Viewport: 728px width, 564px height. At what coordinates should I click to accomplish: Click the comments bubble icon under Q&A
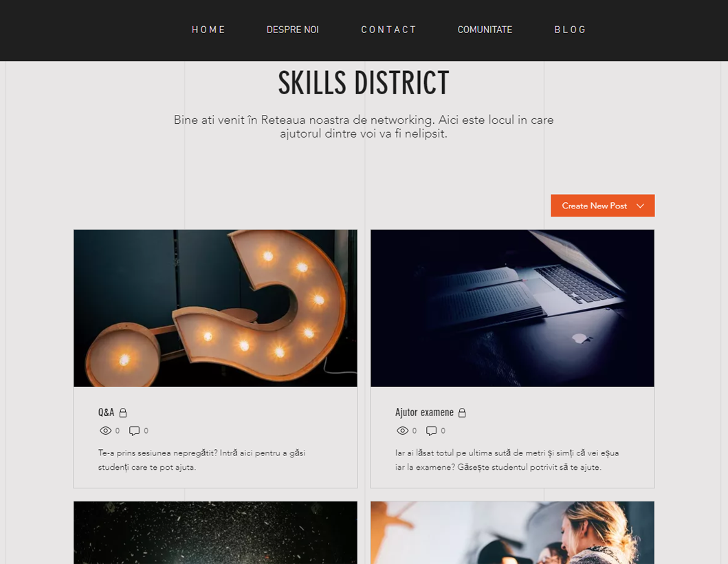[134, 431]
